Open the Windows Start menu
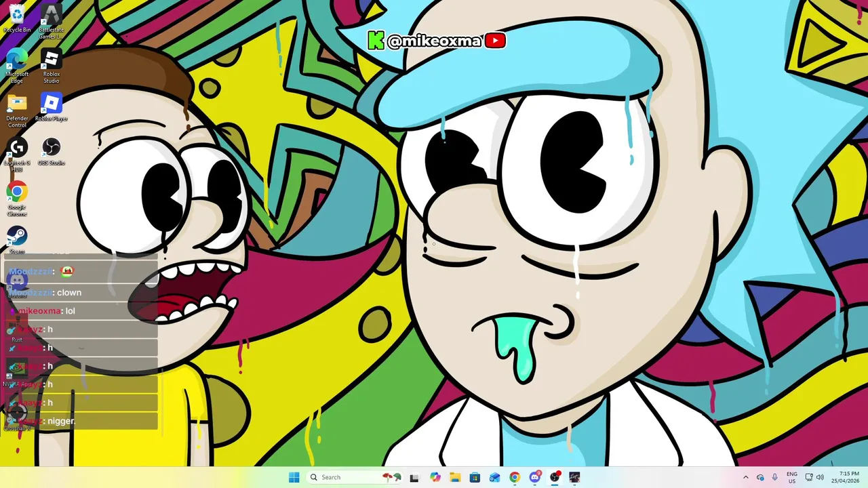Viewport: 868px width, 488px height. coord(294,477)
